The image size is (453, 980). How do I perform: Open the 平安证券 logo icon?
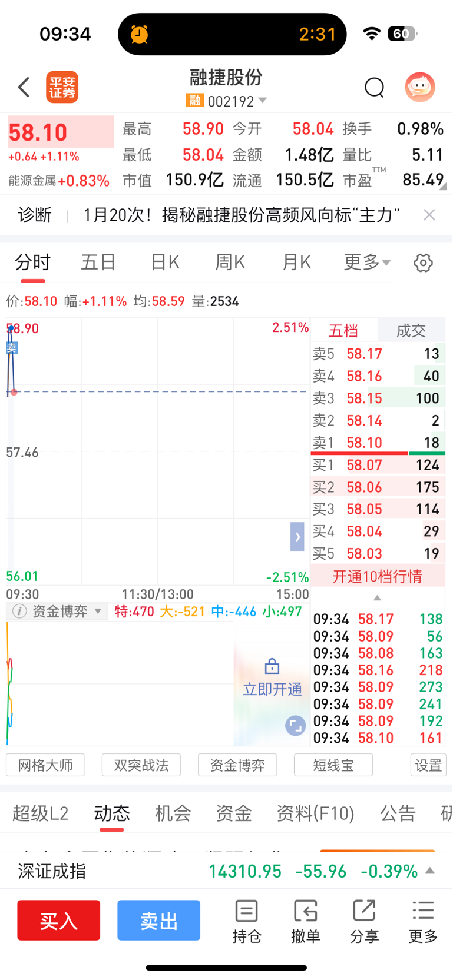coord(62,87)
